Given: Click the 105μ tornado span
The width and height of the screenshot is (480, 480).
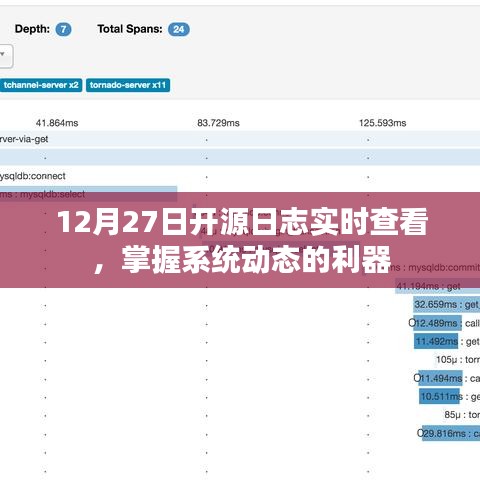Looking at the screenshot, I should click(x=458, y=360).
